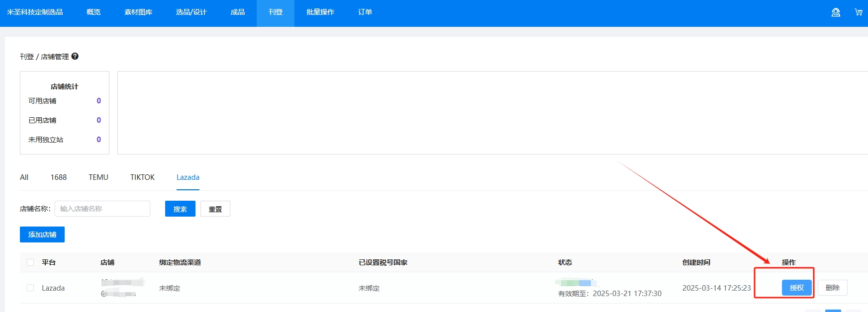Open the 概览 menu item
The image size is (868, 312).
(x=94, y=12)
